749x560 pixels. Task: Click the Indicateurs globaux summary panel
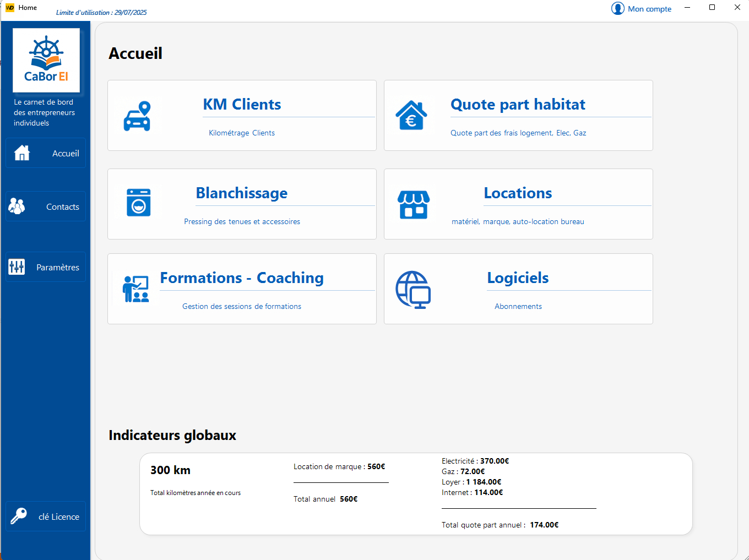click(x=416, y=493)
